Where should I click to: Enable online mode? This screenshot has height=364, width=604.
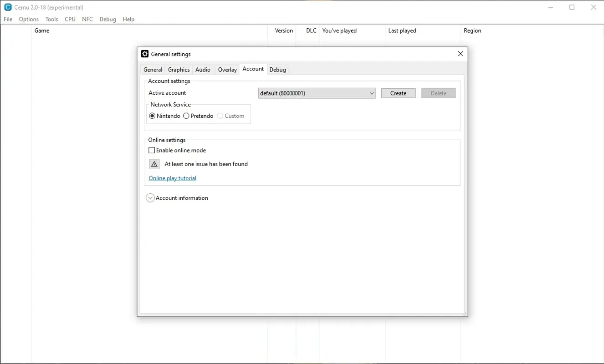coord(152,150)
